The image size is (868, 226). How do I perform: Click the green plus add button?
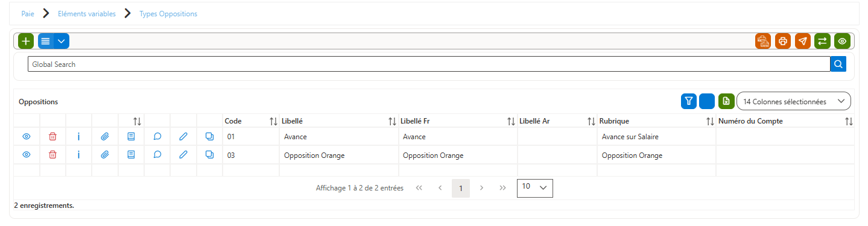point(26,41)
